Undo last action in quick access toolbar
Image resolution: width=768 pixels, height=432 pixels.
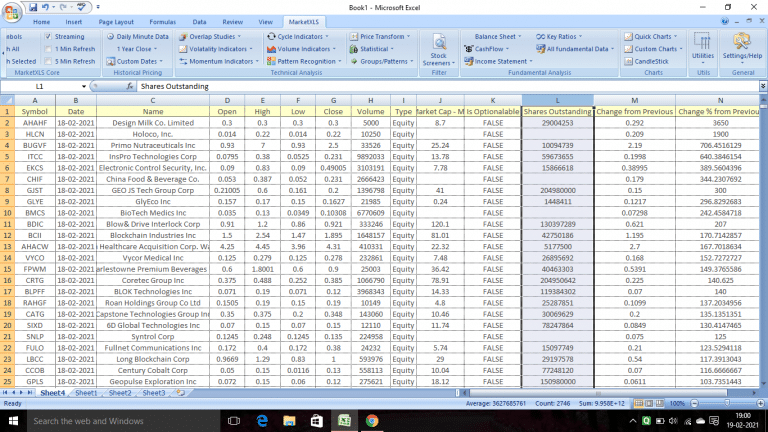[x=45, y=7]
